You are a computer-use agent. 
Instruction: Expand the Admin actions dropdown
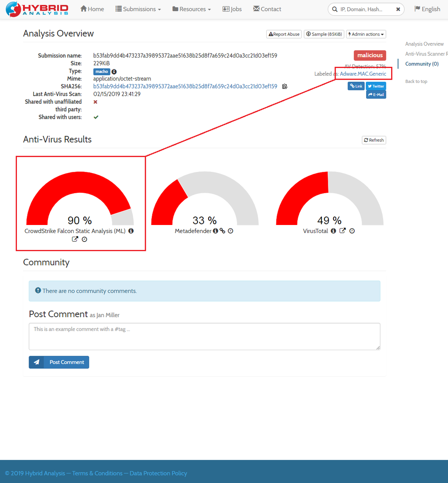pyautogui.click(x=366, y=34)
